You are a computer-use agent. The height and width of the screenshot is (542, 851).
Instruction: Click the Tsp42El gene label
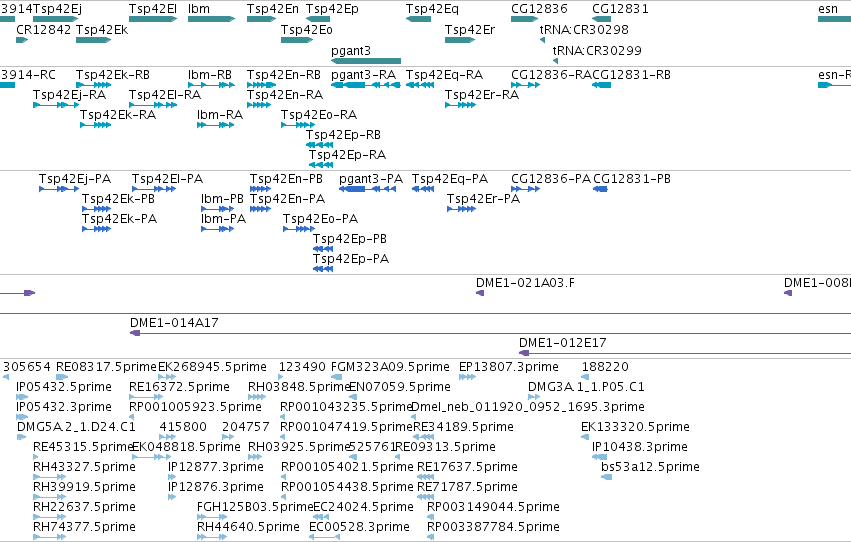click(x=153, y=9)
